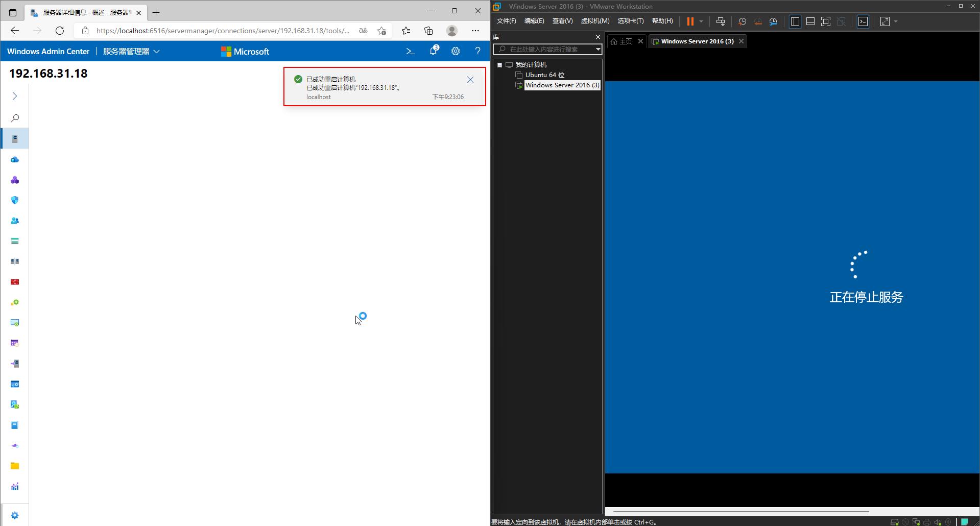Viewport: 980px width, 526px height.
Task: Open Edge favorites list
Action: (x=406, y=31)
